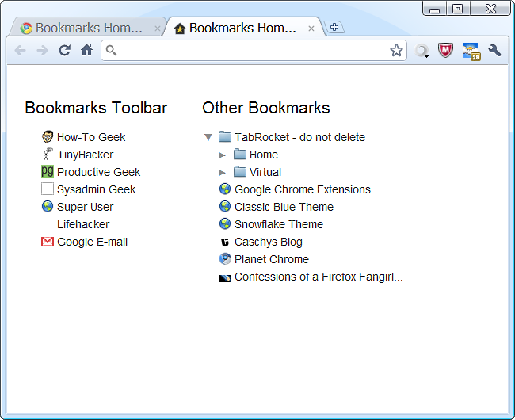Click inside the address bar field

point(254,51)
